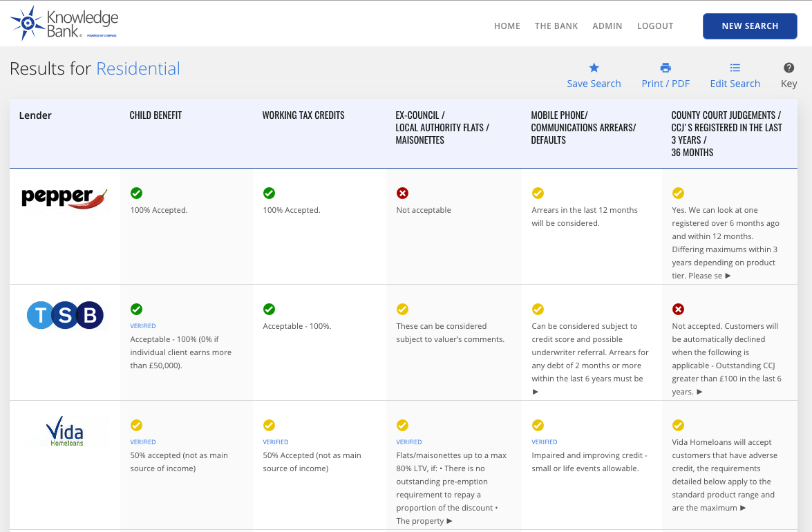812x532 pixels.
Task: Click Pepper's green Child Benefit tick icon
Action: click(136, 193)
